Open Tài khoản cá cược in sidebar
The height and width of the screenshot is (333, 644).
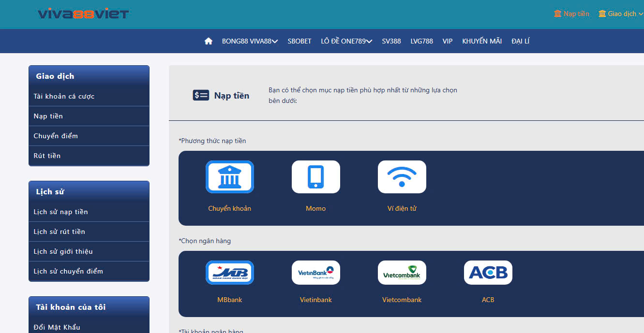[64, 96]
